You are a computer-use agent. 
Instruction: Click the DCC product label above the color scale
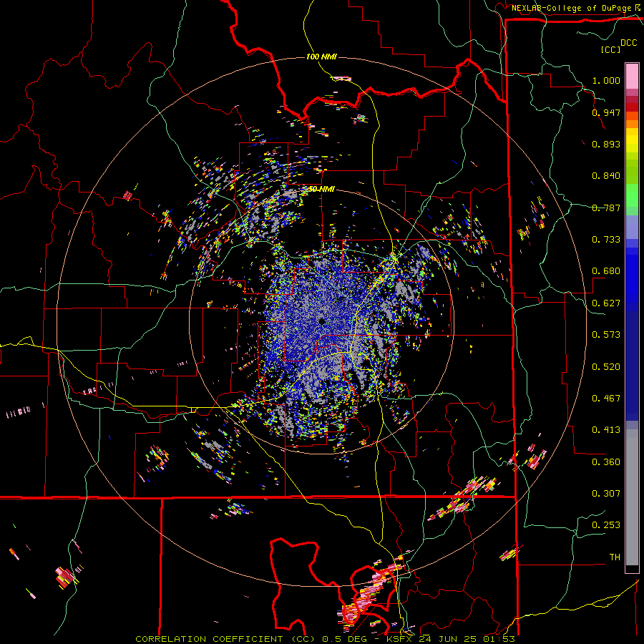pyautogui.click(x=628, y=43)
